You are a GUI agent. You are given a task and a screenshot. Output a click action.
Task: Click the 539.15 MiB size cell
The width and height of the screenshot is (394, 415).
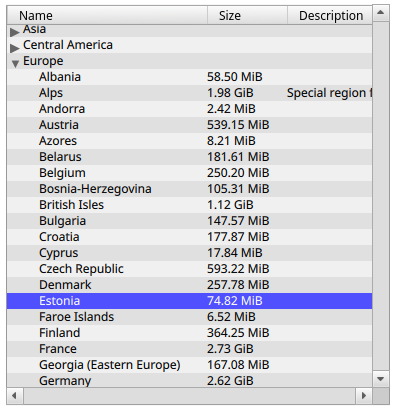coord(238,125)
